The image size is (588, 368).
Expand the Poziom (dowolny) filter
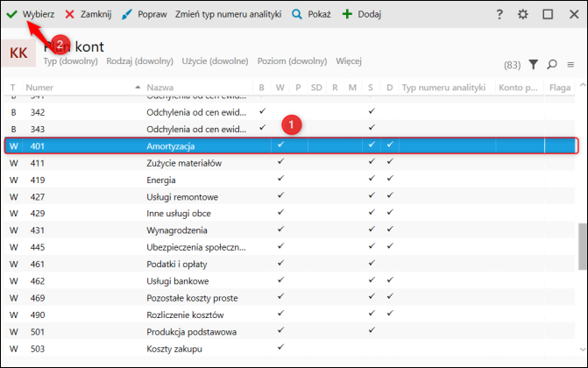292,61
